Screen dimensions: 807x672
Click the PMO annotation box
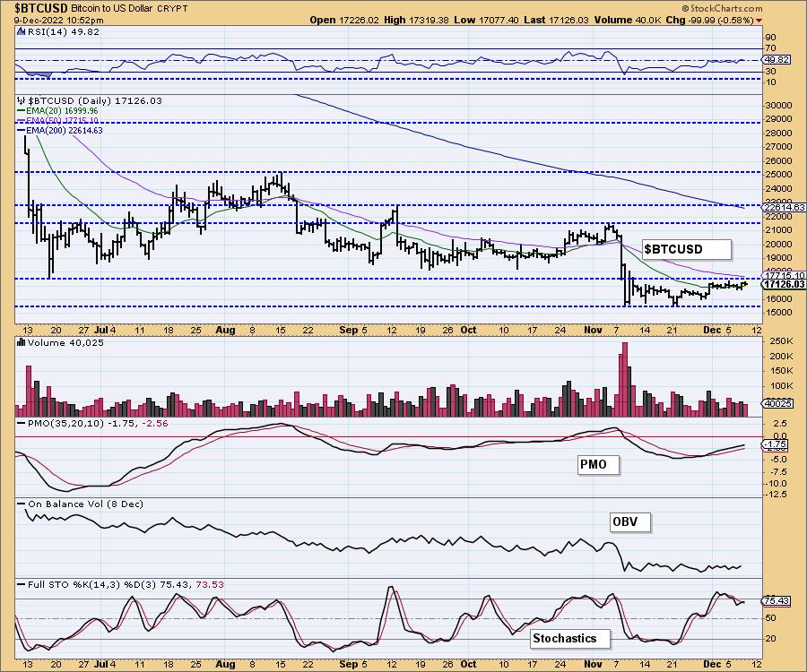pyautogui.click(x=598, y=464)
